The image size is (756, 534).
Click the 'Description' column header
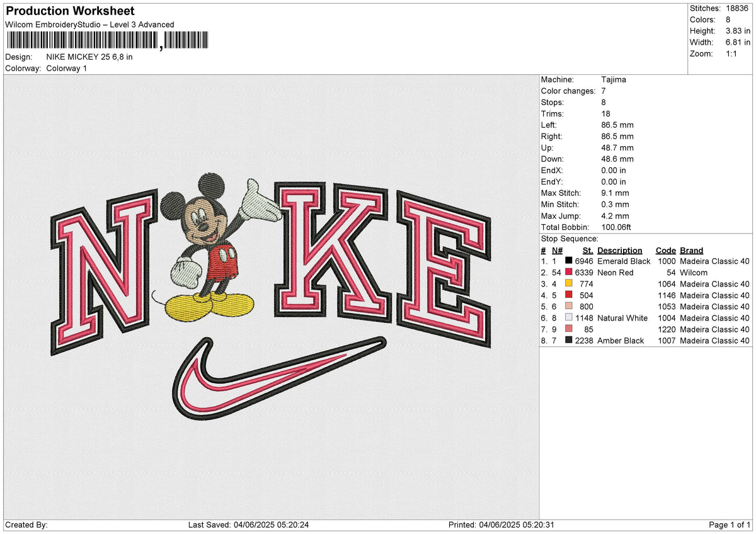620,250
